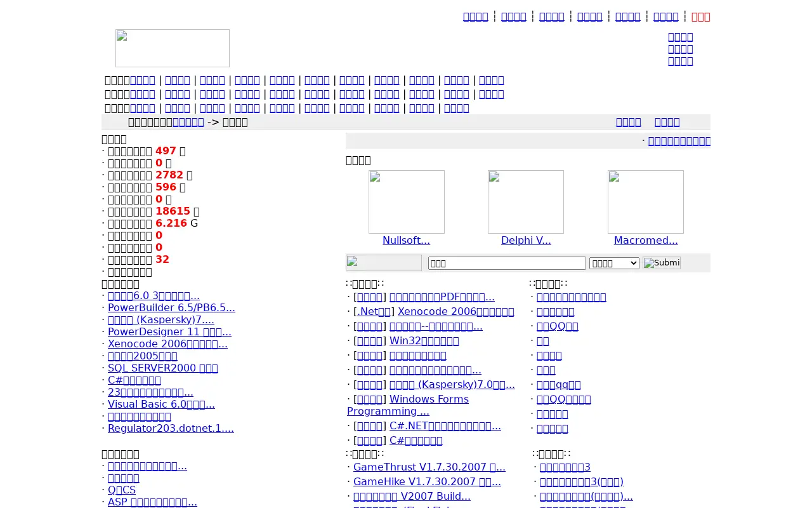Open PowerDesigner 11 link
This screenshot has width=812, height=508.
click(169, 331)
